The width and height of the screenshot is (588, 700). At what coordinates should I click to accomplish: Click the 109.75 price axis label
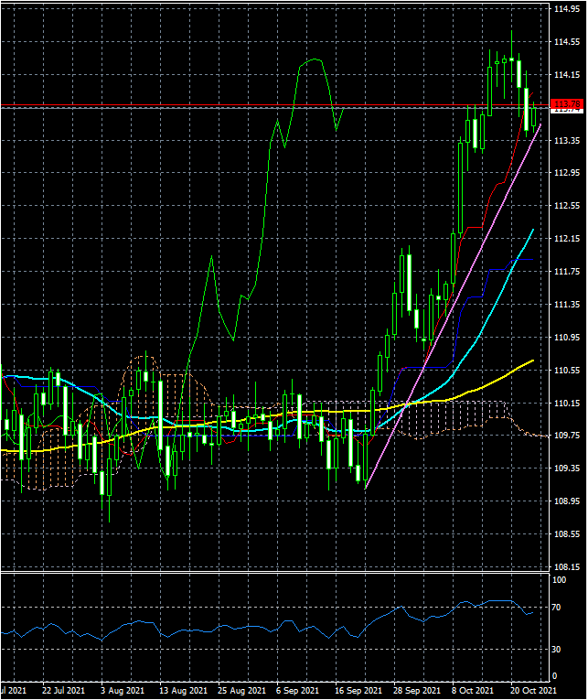point(567,436)
